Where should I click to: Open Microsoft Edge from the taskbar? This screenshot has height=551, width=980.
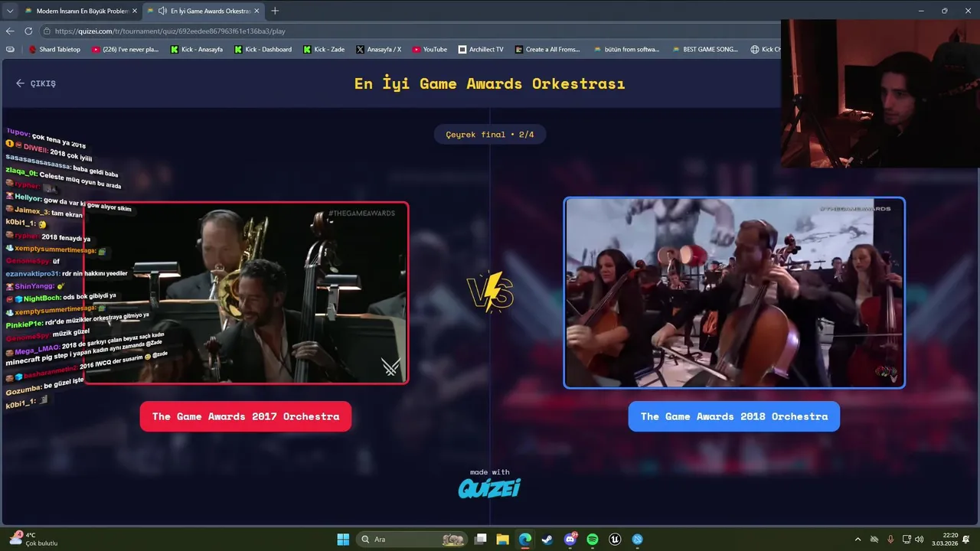pyautogui.click(x=524, y=540)
